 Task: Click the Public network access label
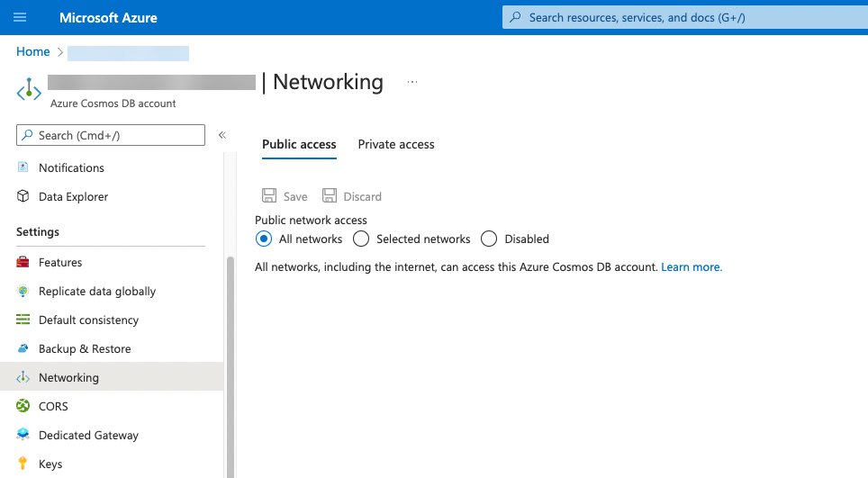(x=311, y=221)
